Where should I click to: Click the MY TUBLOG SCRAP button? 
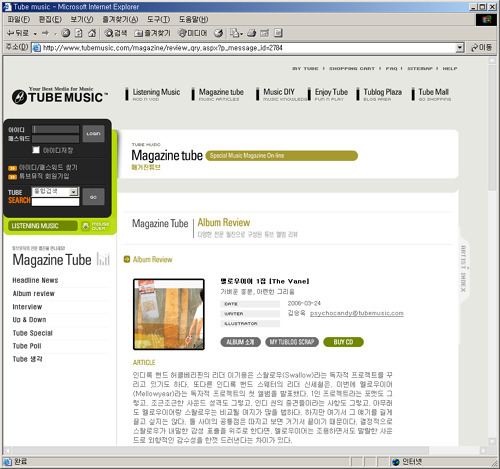(292, 342)
